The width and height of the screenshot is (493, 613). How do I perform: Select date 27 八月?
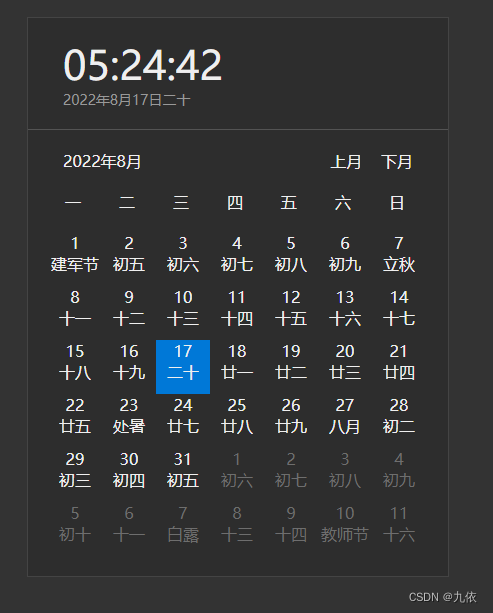pos(344,416)
